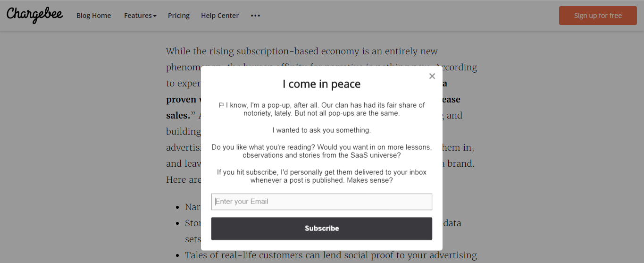Click the "If you hit subscribe" paragraph

click(322, 176)
